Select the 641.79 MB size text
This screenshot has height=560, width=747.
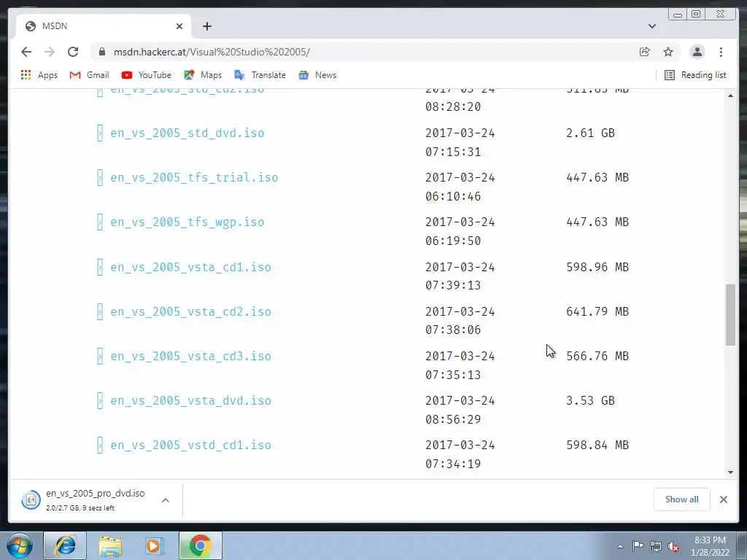[597, 311]
